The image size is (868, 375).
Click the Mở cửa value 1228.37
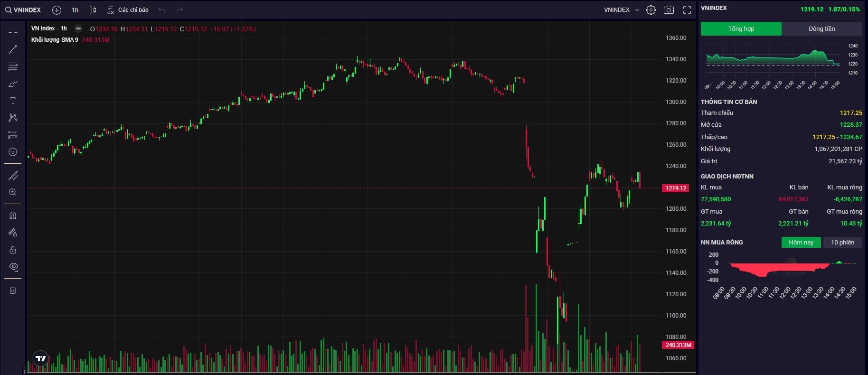point(851,125)
